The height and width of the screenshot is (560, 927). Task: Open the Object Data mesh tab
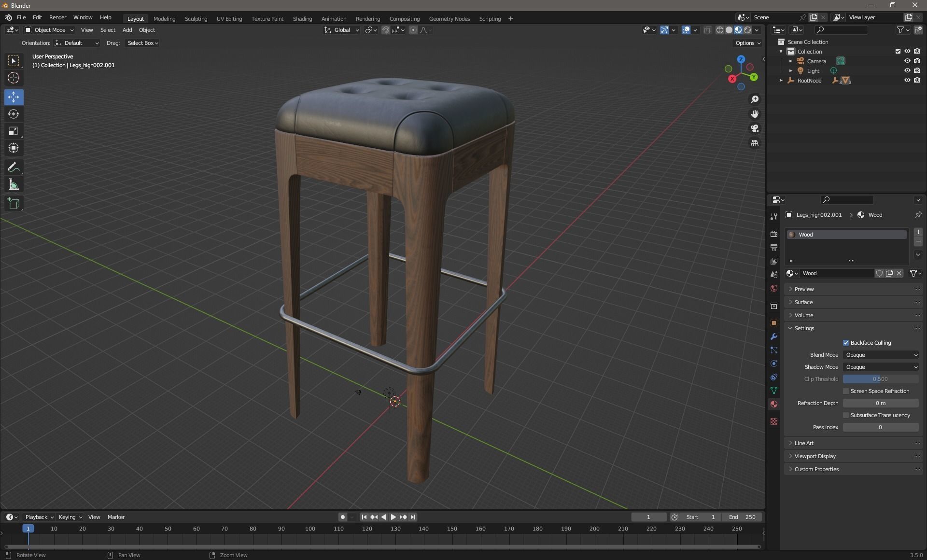pyautogui.click(x=774, y=391)
